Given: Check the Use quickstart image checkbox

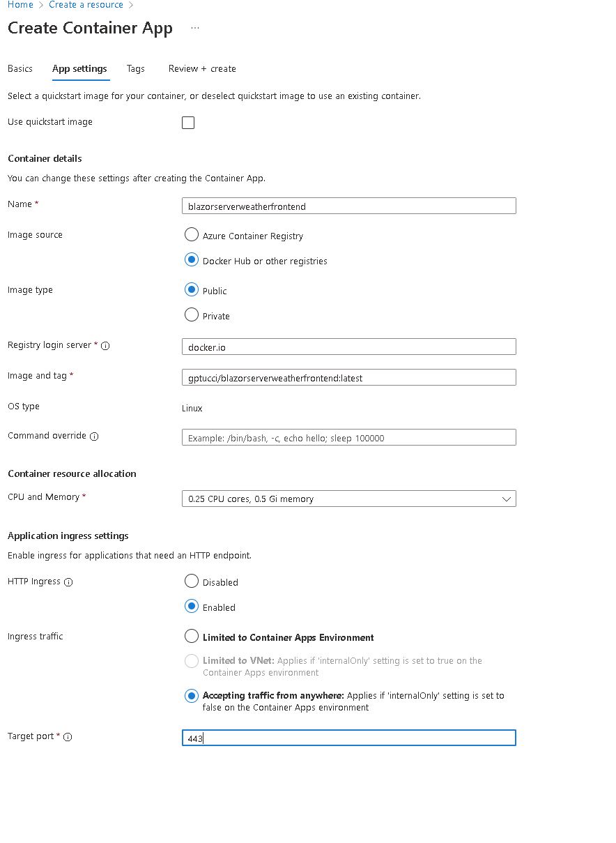Looking at the screenshot, I should point(188,123).
